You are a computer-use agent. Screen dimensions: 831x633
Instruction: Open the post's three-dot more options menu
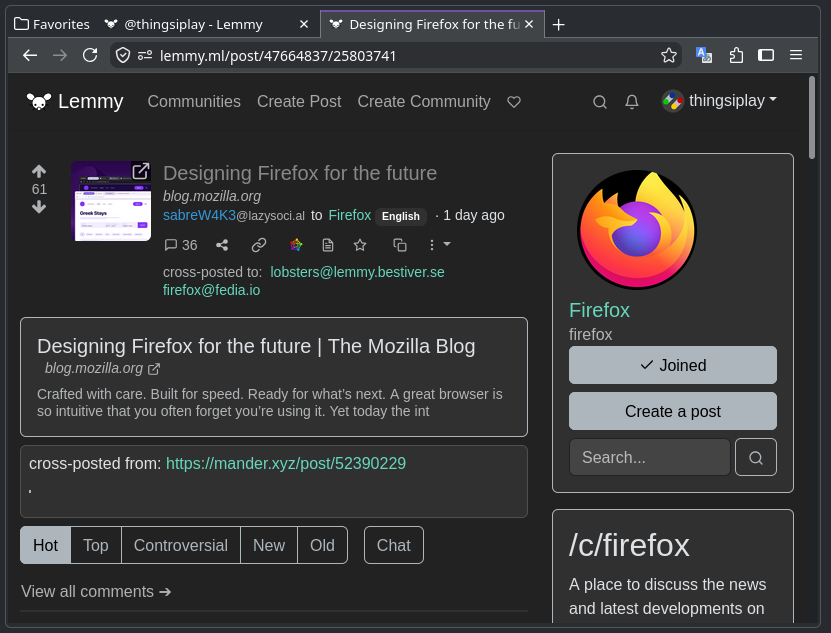439,244
